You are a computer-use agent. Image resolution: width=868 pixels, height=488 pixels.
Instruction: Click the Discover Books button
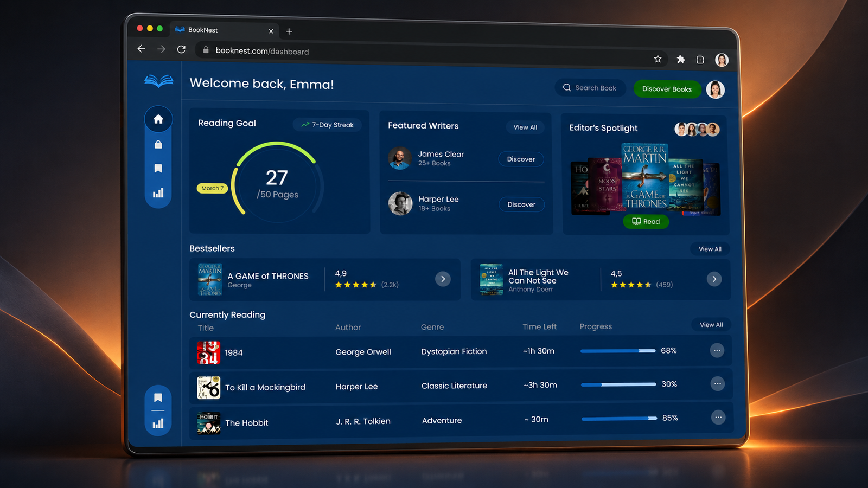click(667, 89)
